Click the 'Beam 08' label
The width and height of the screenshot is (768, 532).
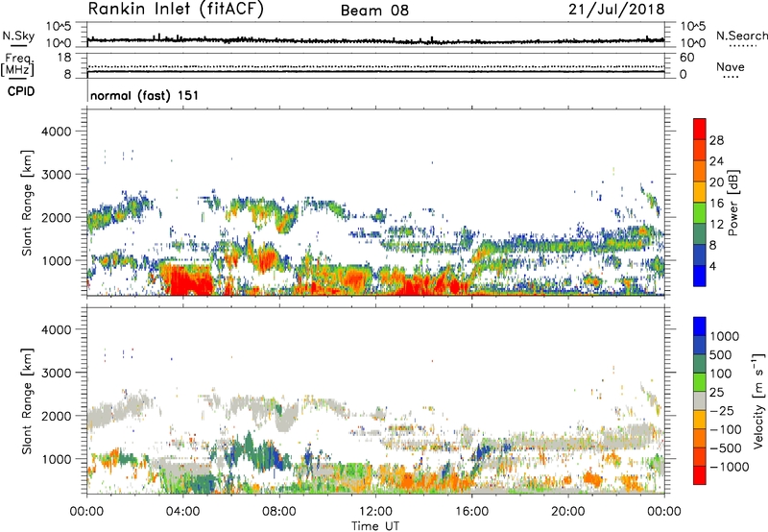tap(374, 11)
